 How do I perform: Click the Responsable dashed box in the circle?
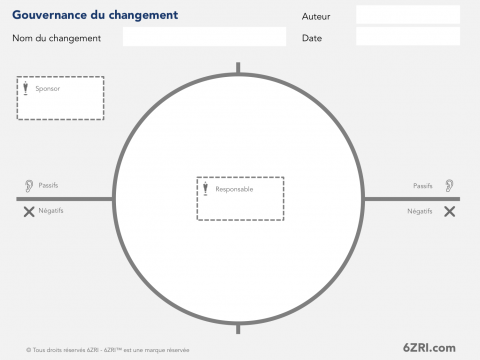pos(240,199)
